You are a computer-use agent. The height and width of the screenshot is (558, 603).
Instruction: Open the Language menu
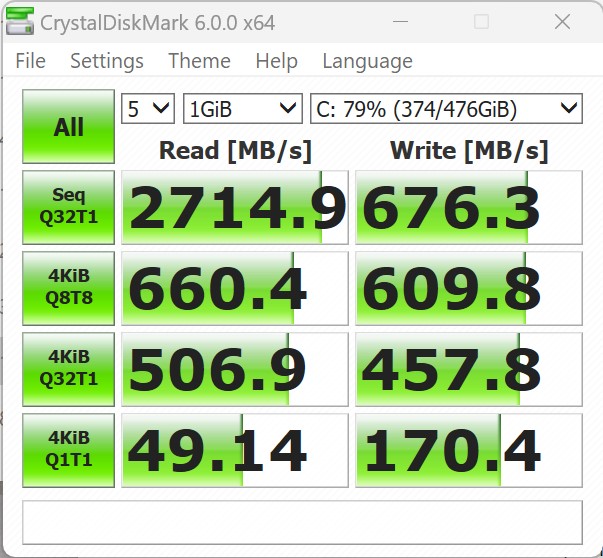pyautogui.click(x=368, y=61)
